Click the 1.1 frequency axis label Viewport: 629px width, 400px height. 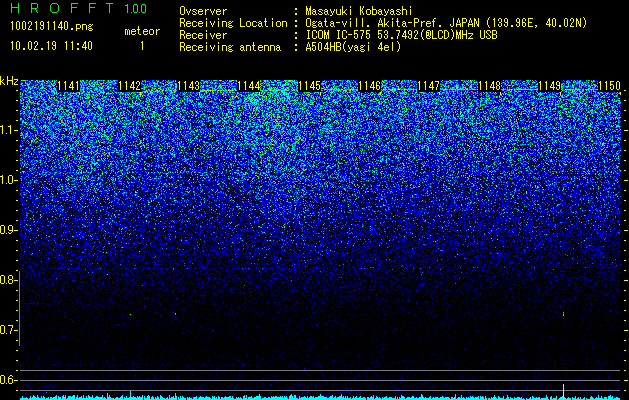tap(8, 130)
